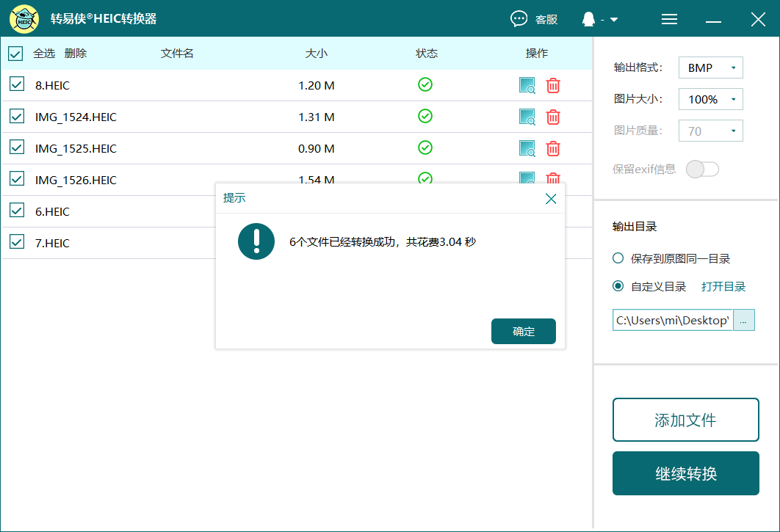Screen dimensions: 780x532
Task: Open customer service chat icon
Action: pyautogui.click(x=519, y=19)
